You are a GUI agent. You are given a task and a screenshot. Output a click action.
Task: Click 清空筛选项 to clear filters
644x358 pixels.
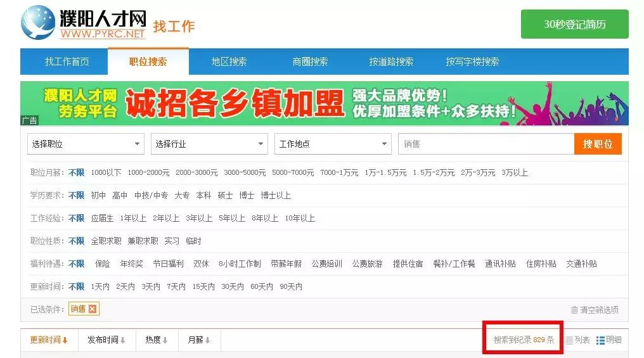[x=599, y=310]
